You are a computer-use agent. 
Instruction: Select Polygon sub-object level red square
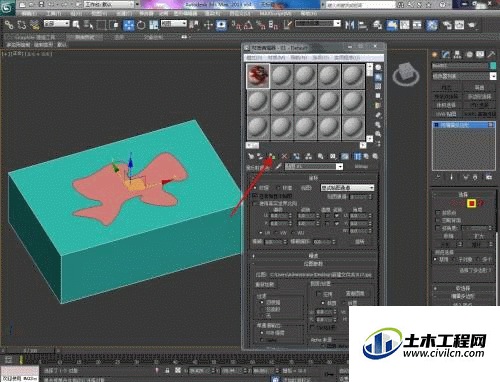point(471,203)
